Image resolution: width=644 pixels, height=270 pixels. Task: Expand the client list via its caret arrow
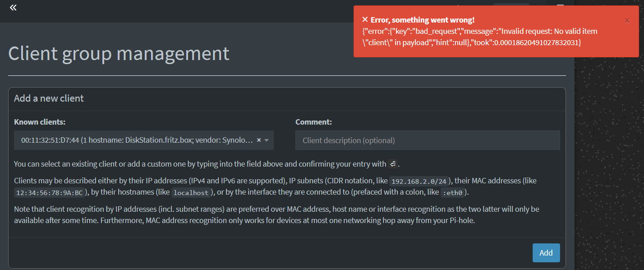point(266,140)
